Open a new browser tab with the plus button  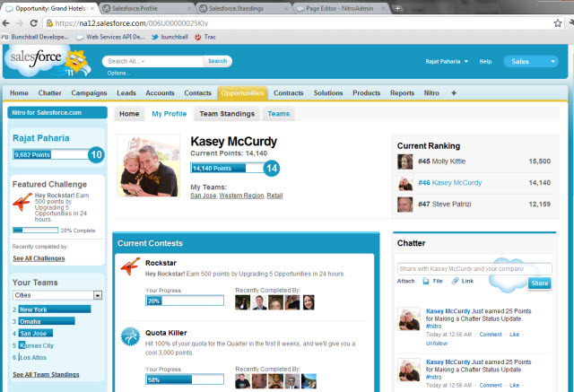click(x=397, y=8)
